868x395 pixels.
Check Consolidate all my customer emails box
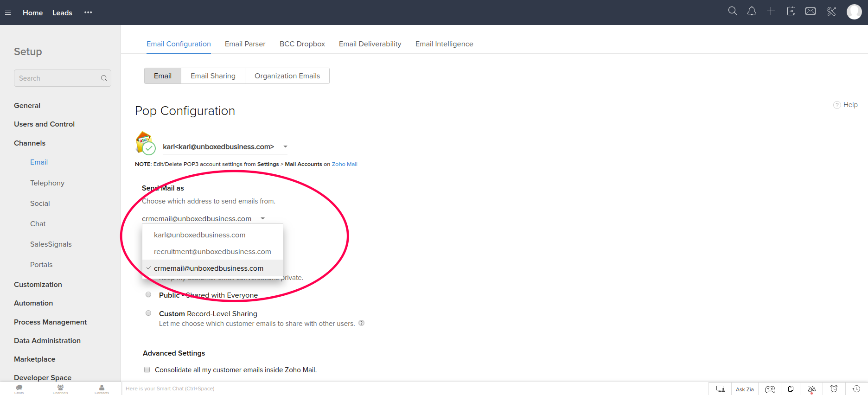(147, 370)
